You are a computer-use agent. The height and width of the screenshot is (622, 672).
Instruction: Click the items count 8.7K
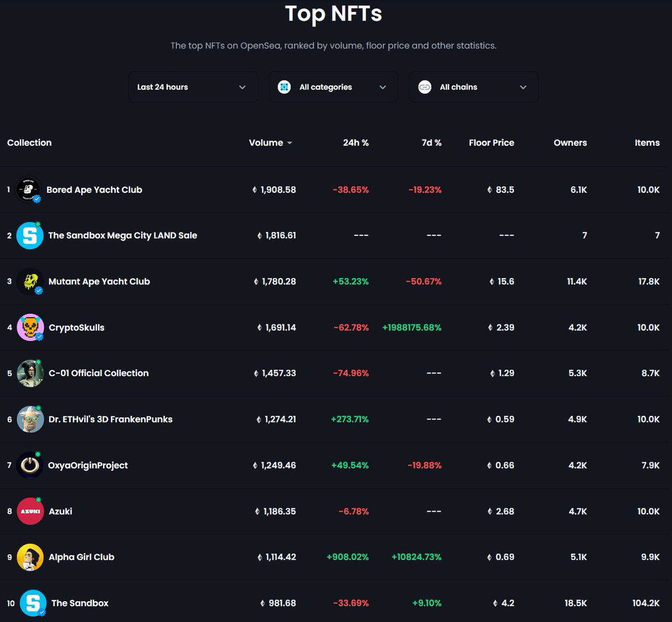pyautogui.click(x=651, y=373)
